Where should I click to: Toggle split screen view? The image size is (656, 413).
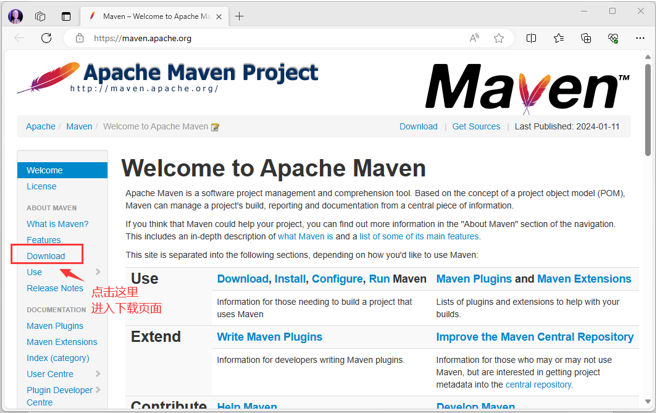(x=531, y=38)
